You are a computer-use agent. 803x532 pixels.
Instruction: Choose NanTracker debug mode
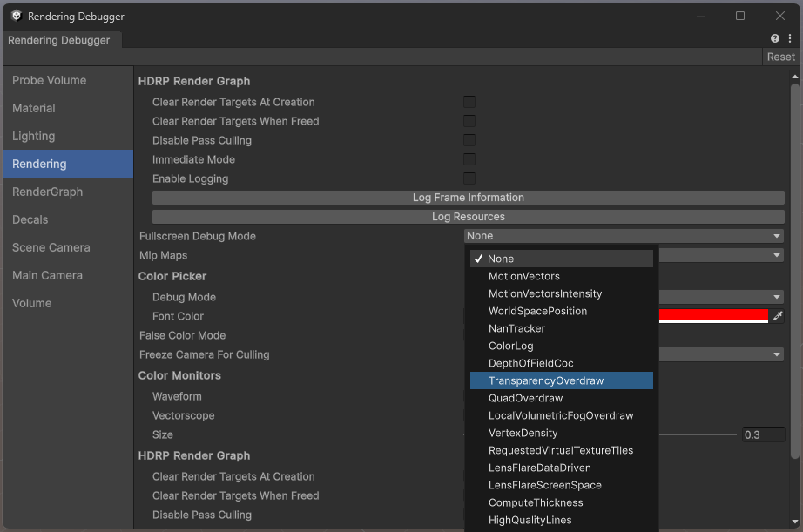pyautogui.click(x=523, y=328)
